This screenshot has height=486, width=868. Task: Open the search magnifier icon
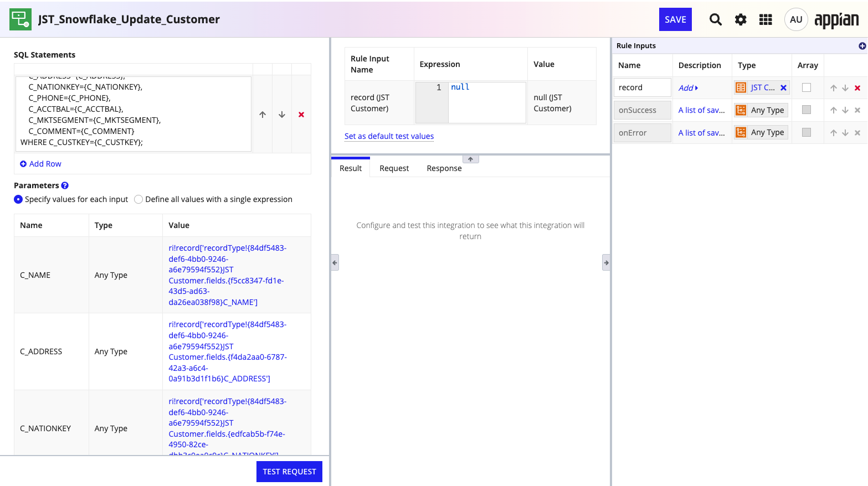point(716,20)
